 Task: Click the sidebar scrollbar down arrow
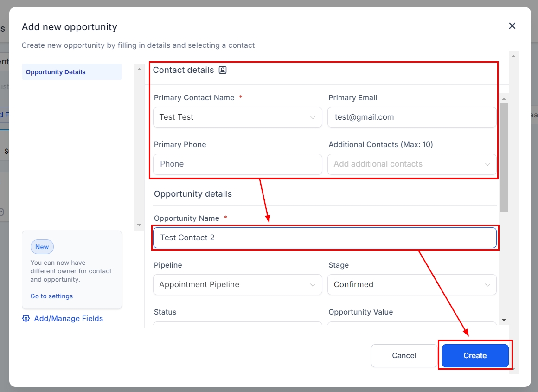coord(139,225)
